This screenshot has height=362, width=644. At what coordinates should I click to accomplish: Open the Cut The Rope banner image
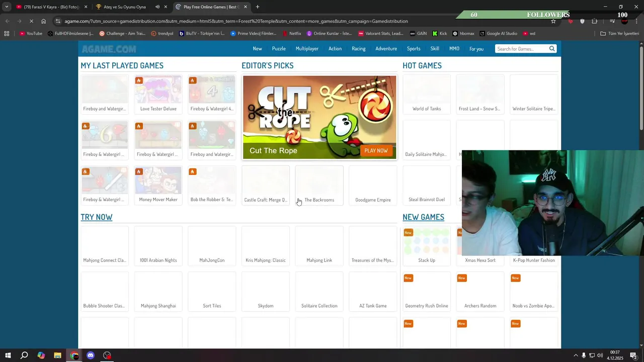(319, 117)
